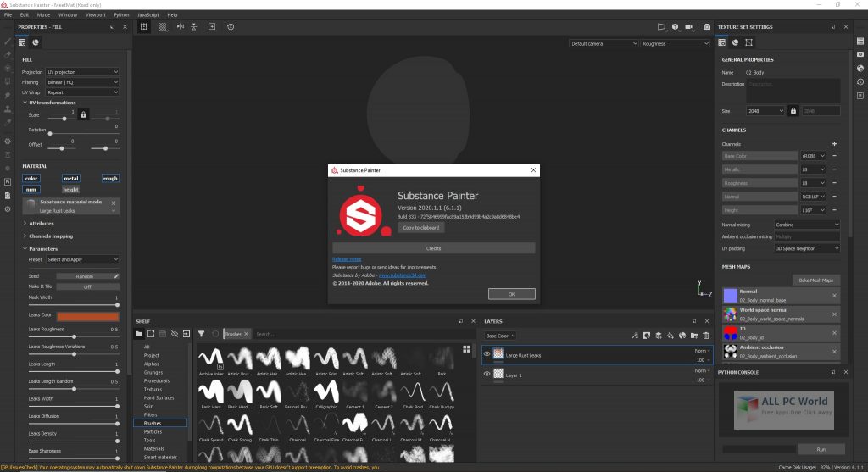This screenshot has height=472, width=868.
Task: Open the Mode menu
Action: 43,15
